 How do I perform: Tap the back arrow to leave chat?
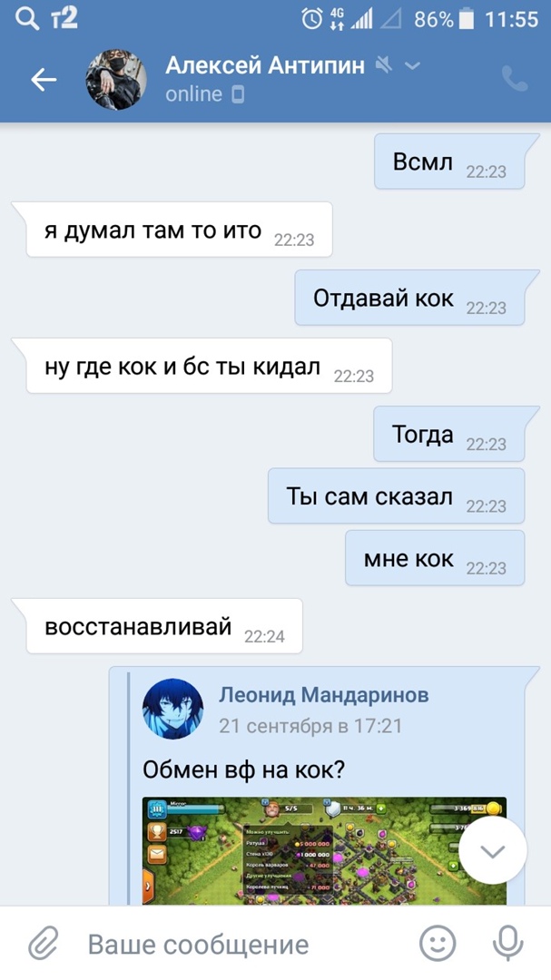(x=44, y=80)
